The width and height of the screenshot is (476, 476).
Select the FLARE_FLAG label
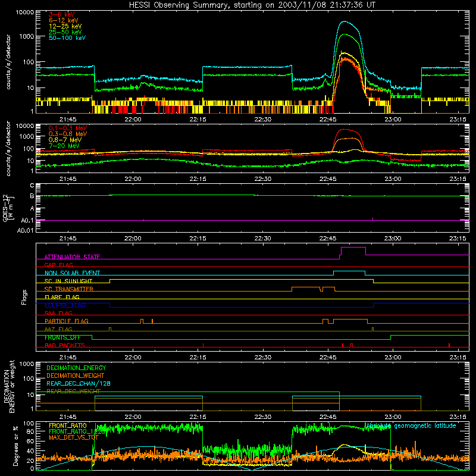(x=62, y=297)
